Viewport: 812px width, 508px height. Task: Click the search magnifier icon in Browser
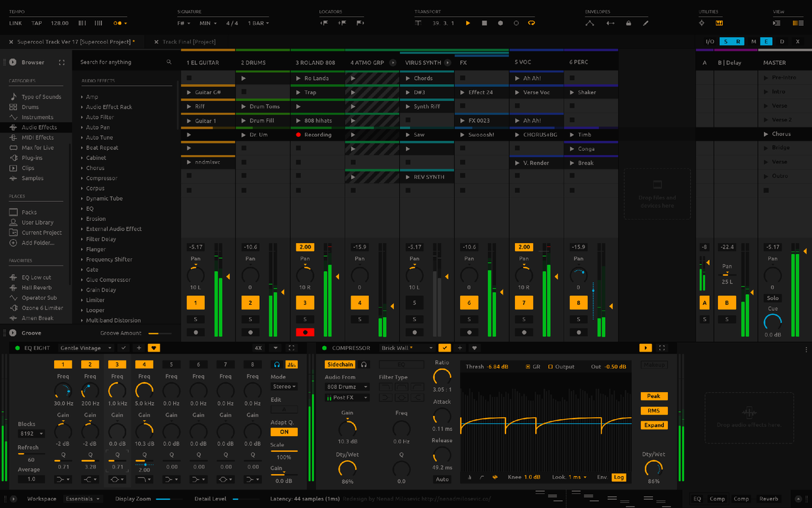point(169,62)
